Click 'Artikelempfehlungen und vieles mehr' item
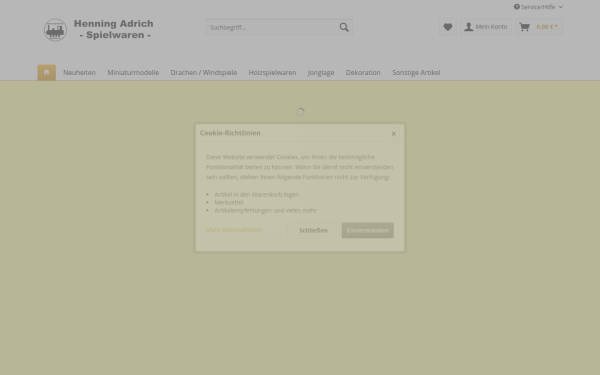The height and width of the screenshot is (375, 600). point(266,210)
